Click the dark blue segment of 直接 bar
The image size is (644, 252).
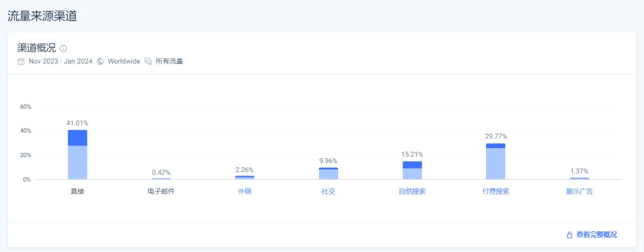pos(78,138)
